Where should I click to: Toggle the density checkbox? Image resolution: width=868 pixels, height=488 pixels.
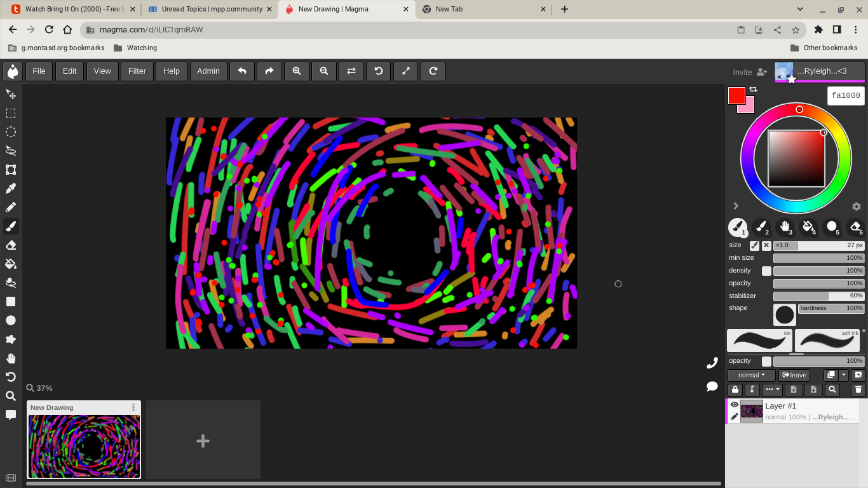[x=767, y=271]
